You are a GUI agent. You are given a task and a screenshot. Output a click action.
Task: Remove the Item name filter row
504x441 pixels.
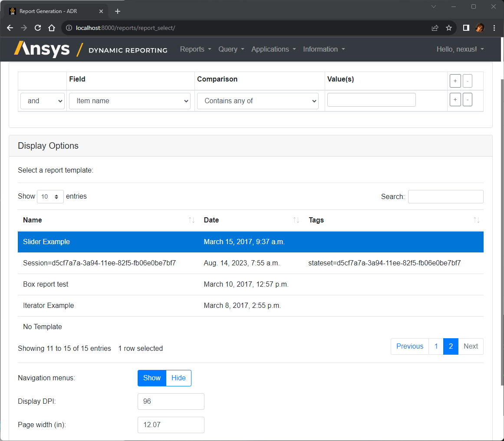click(x=468, y=99)
